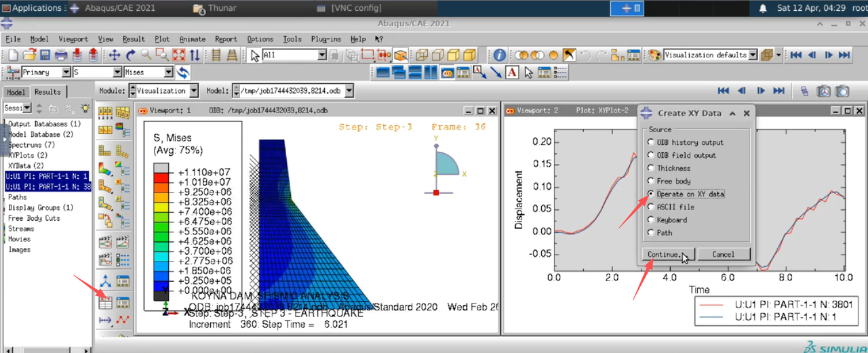The height and width of the screenshot is (353, 868).
Task: Click the XY Data Manager icon
Action: click(123, 302)
